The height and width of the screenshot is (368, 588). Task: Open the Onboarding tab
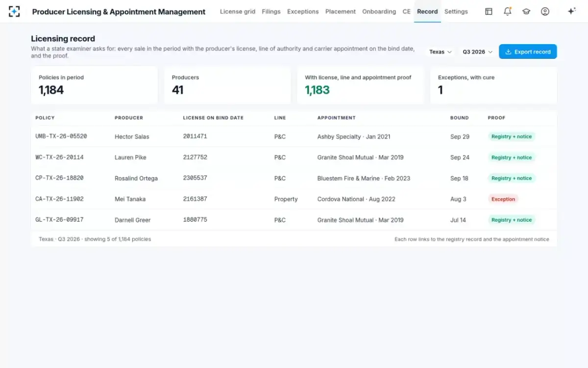pyautogui.click(x=379, y=11)
